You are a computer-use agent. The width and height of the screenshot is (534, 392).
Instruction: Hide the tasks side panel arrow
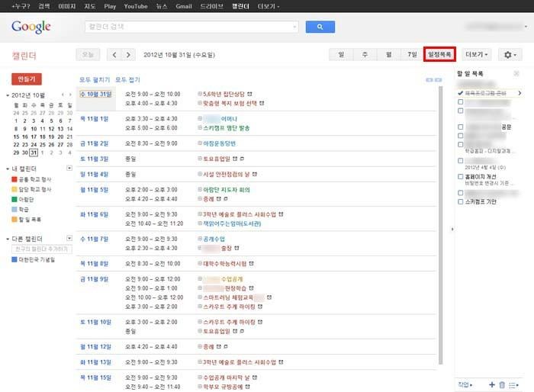pos(452,230)
